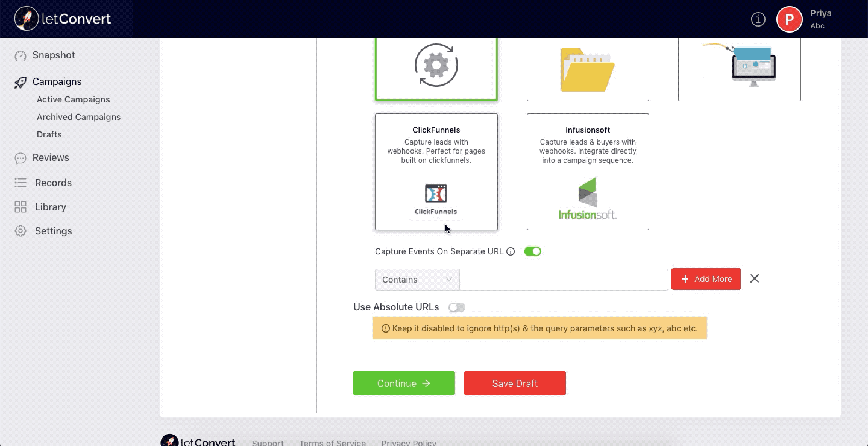The height and width of the screenshot is (446, 868).
Task: Select the gear-sync webhook card
Action: pyautogui.click(x=436, y=69)
